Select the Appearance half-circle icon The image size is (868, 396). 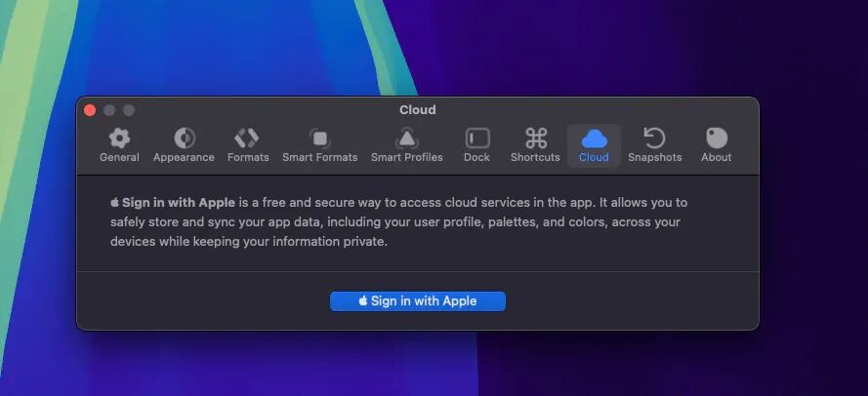(184, 139)
